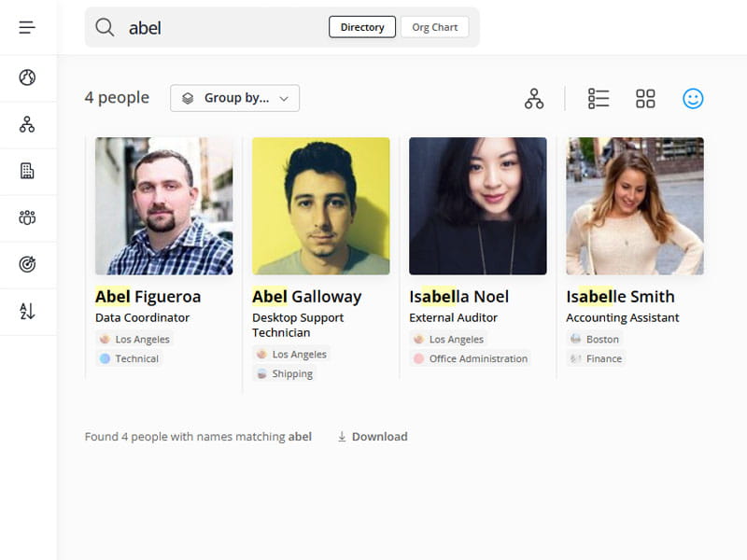Open the Group by dropdown
Viewport: 747px width, 560px height.
[234, 98]
